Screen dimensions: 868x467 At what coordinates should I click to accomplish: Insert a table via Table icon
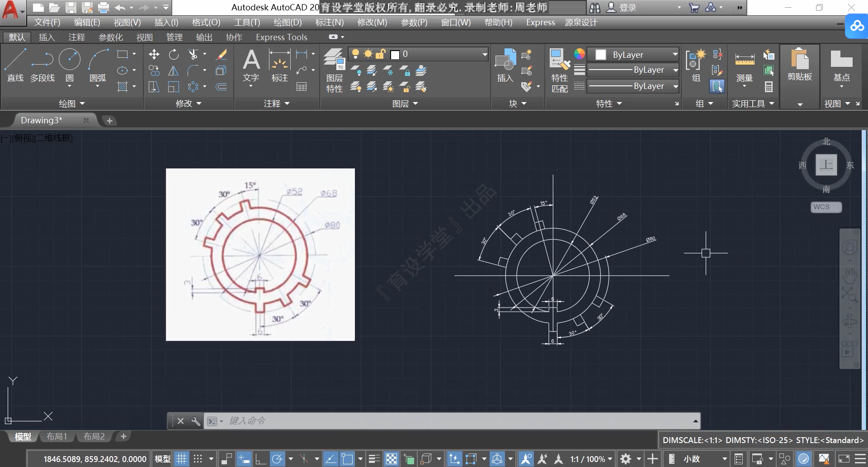click(x=302, y=87)
